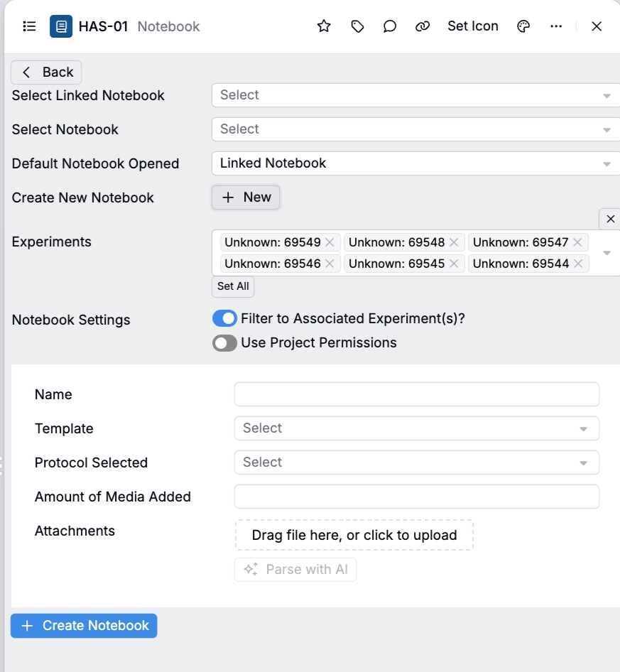This screenshot has width=620, height=672.
Task: Click the link chain icon
Action: (x=423, y=26)
